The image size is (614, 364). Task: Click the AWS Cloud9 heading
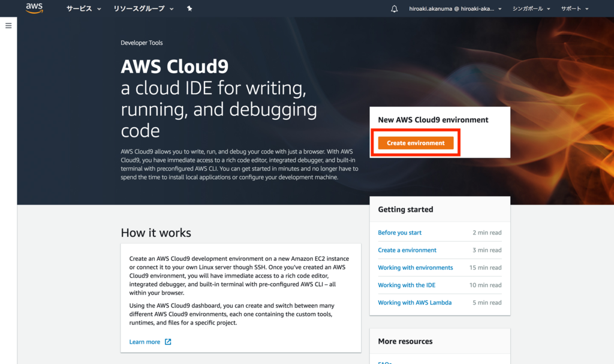174,67
